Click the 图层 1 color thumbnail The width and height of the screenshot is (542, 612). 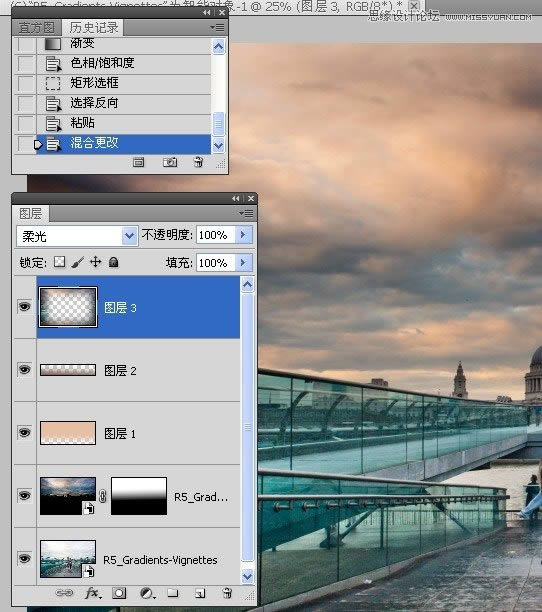68,432
